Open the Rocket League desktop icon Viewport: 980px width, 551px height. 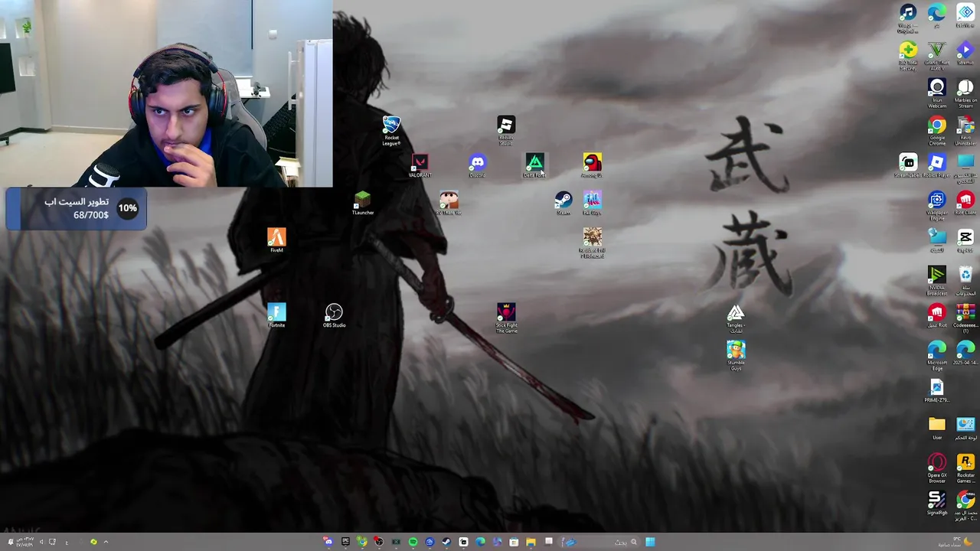click(x=391, y=131)
